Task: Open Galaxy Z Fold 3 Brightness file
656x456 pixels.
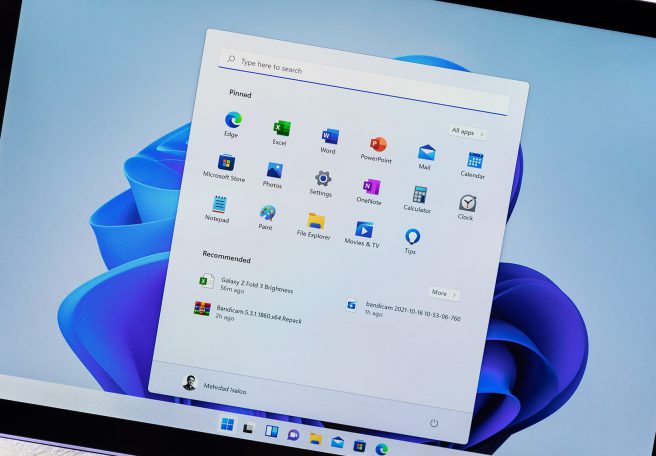Action: [x=247, y=284]
